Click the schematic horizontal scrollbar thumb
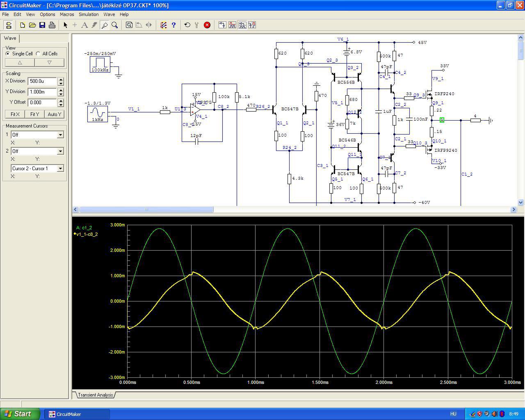This screenshot has height=420, width=525. pyautogui.click(x=146, y=210)
